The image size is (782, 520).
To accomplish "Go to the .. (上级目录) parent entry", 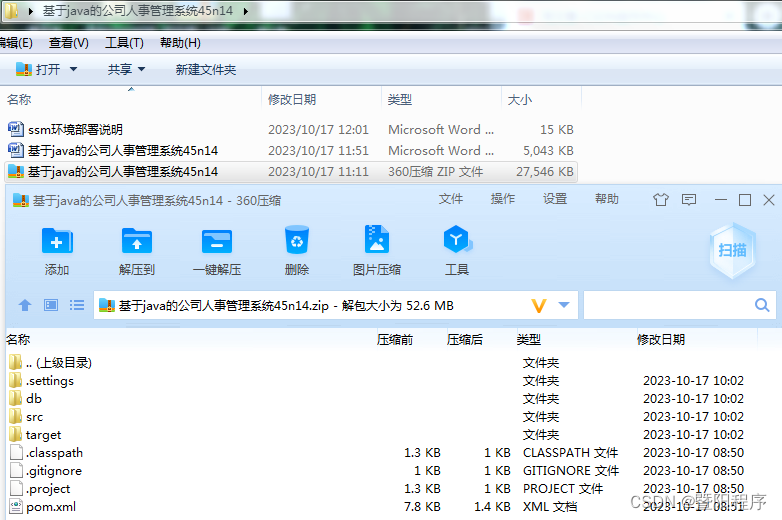I will [58, 363].
